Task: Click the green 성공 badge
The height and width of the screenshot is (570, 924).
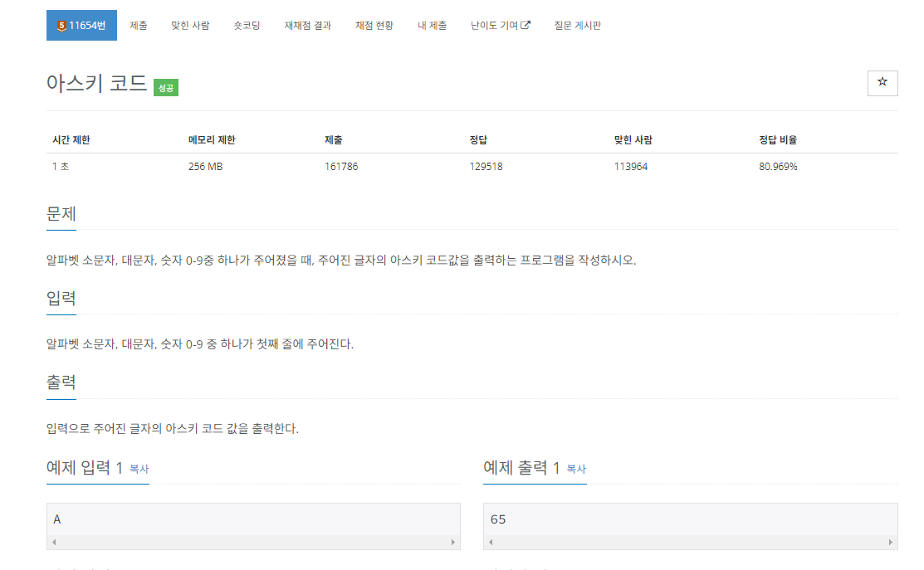Action: click(x=166, y=88)
